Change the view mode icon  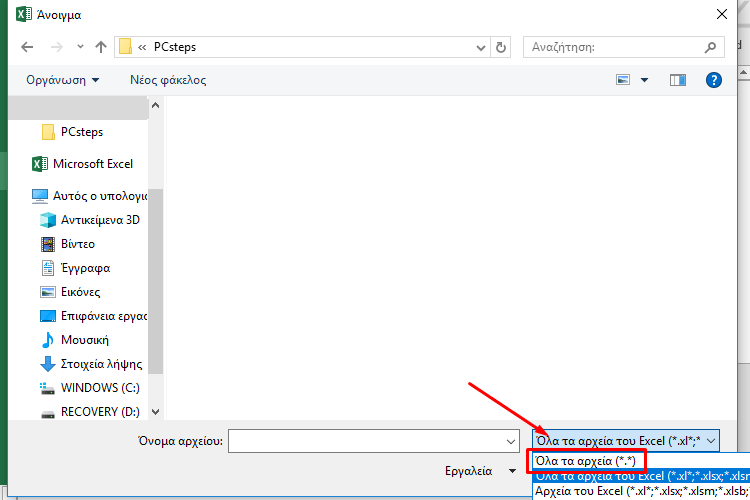click(623, 80)
